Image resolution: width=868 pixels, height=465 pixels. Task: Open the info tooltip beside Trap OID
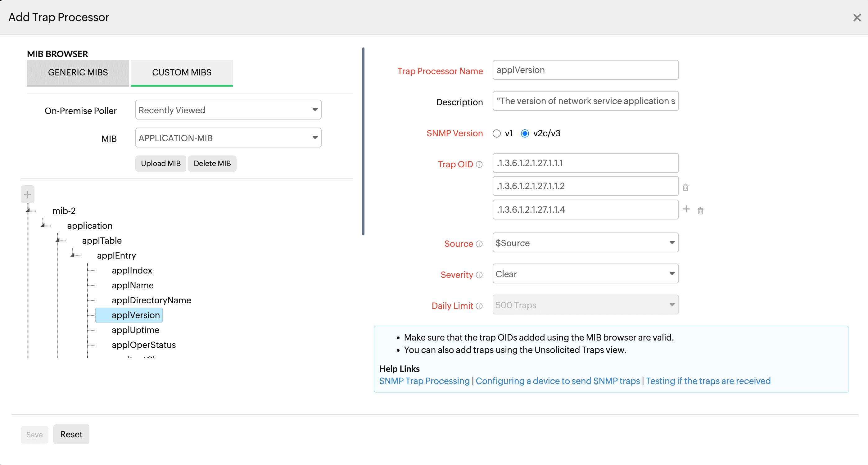pyautogui.click(x=480, y=165)
